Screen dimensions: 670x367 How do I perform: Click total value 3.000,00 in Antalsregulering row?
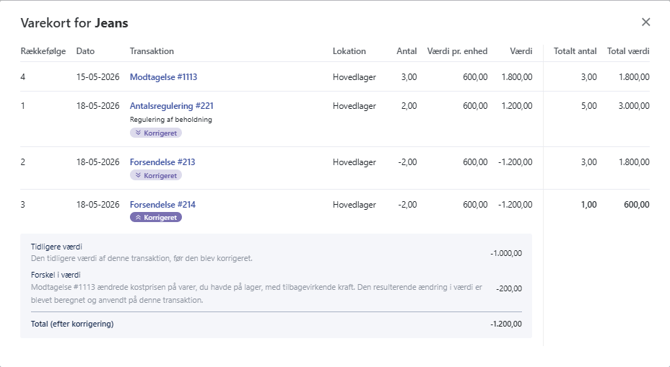tap(634, 106)
